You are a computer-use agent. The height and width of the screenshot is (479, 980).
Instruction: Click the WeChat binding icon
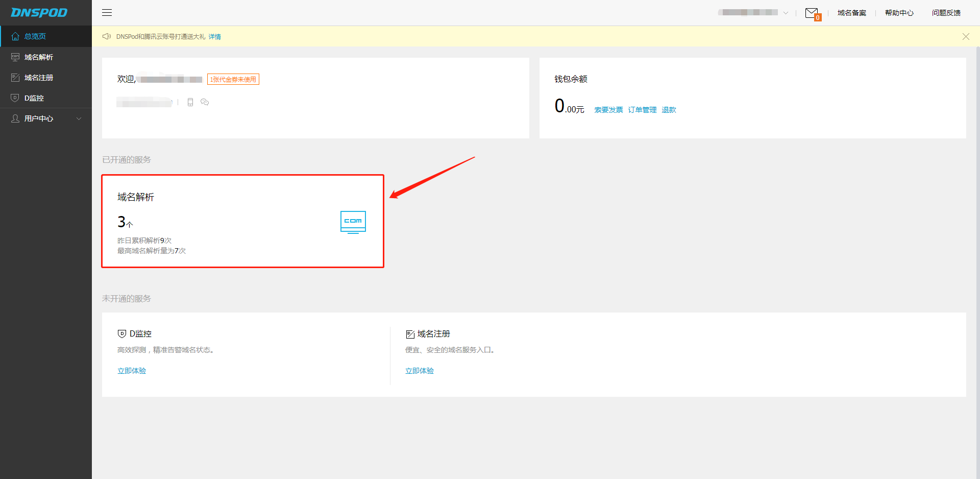pos(205,102)
